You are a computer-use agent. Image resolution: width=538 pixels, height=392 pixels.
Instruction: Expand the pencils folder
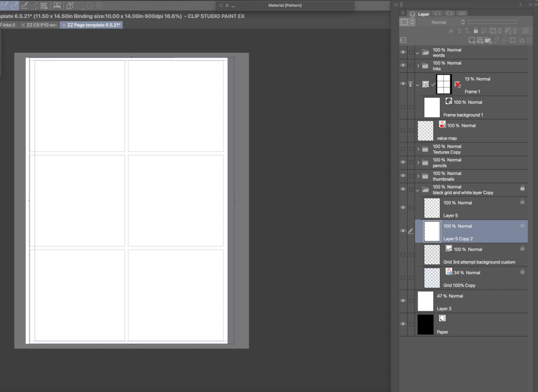418,162
